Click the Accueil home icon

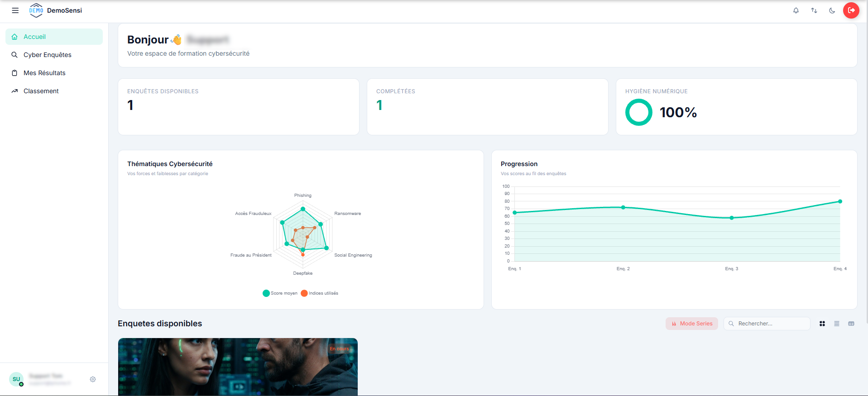14,37
